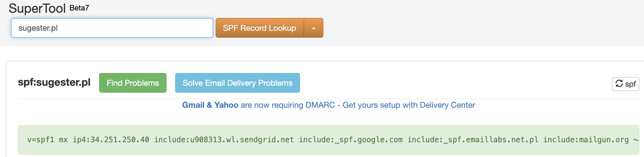Click the Delivery Center link text

(x=447, y=105)
